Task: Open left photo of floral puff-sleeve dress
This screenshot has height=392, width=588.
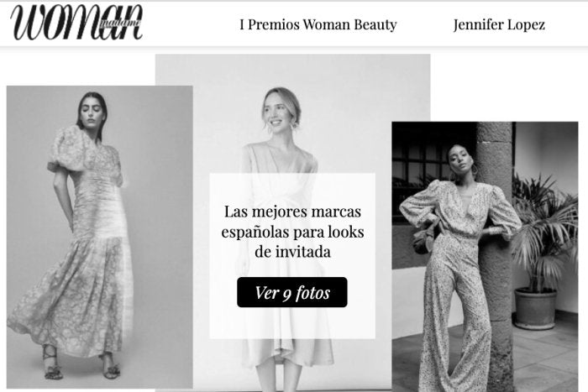Action: [x=100, y=237]
